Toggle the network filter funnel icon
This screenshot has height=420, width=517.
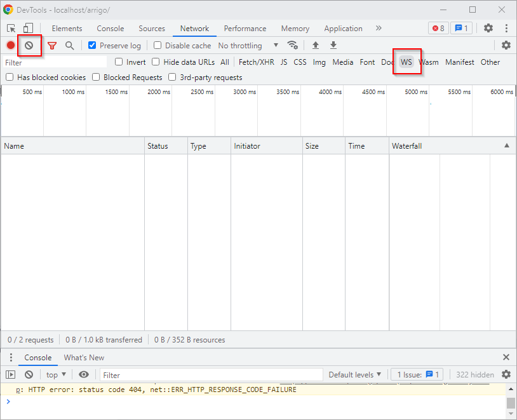pyautogui.click(x=52, y=45)
